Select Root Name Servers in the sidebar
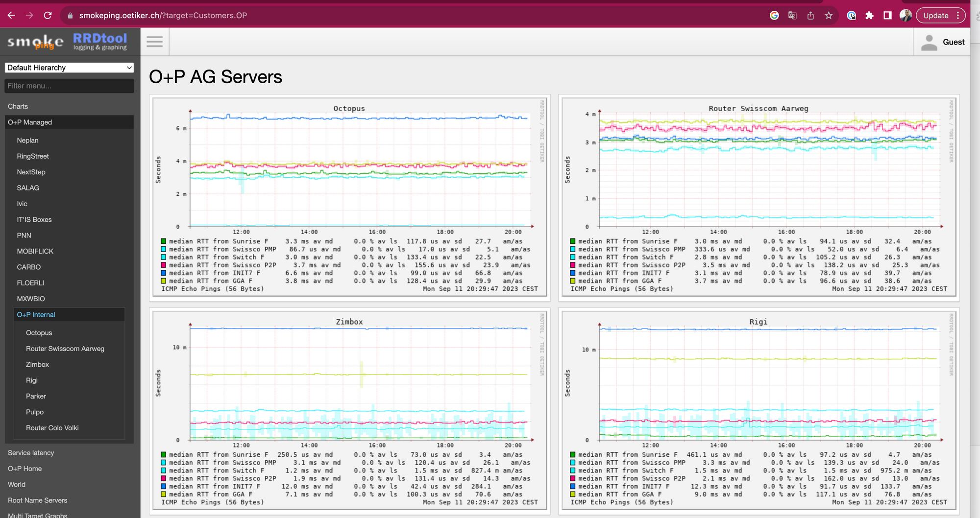The height and width of the screenshot is (518, 980). tap(37, 500)
